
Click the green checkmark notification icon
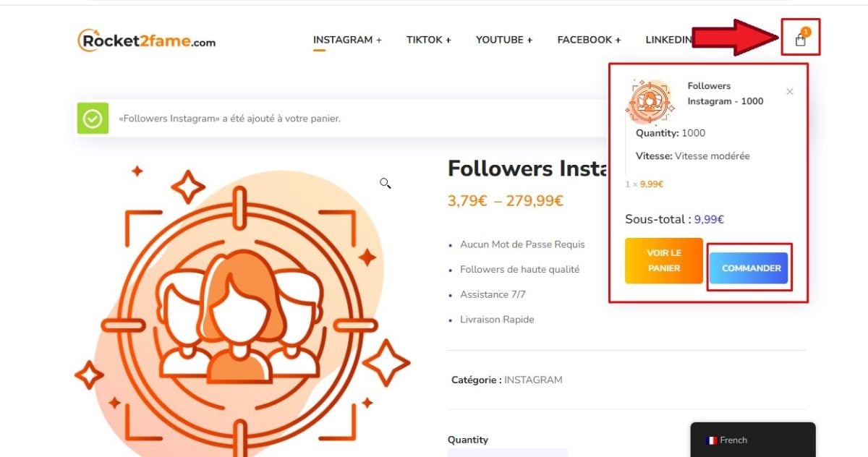(93, 119)
